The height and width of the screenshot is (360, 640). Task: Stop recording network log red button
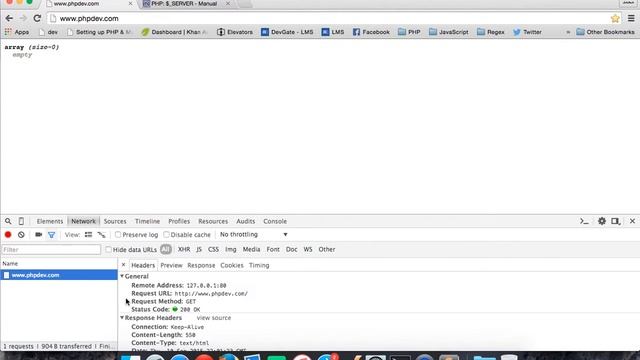pos(8,235)
